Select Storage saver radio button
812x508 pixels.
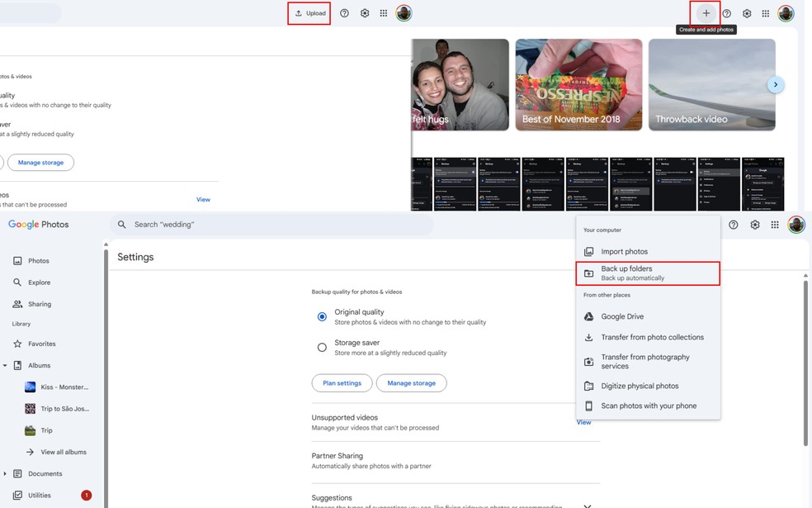322,347
